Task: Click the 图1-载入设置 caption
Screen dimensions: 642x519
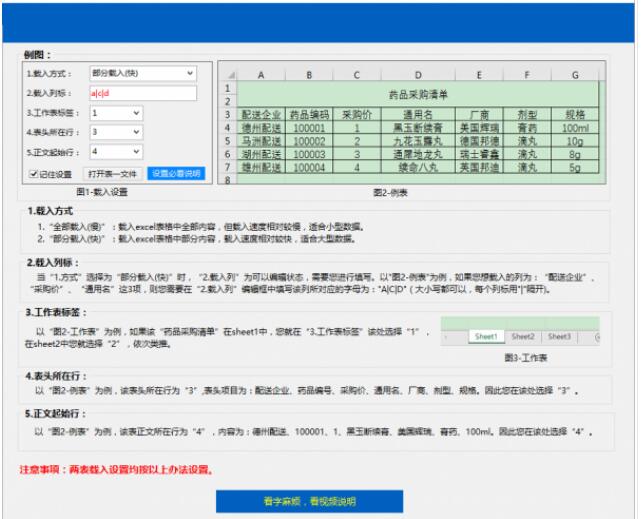Action: click(102, 192)
